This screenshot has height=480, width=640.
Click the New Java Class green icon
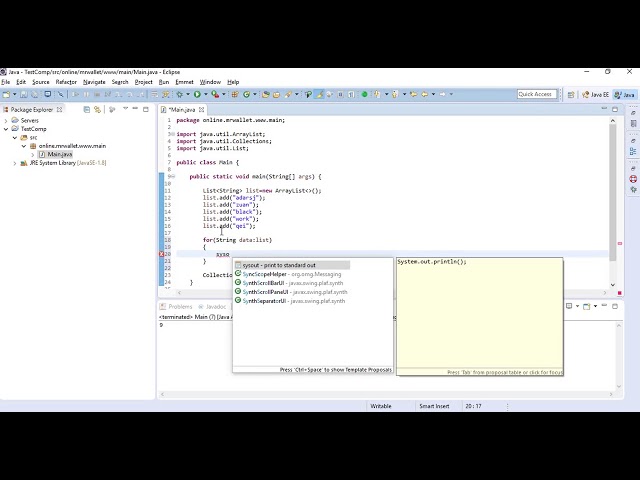point(247,95)
